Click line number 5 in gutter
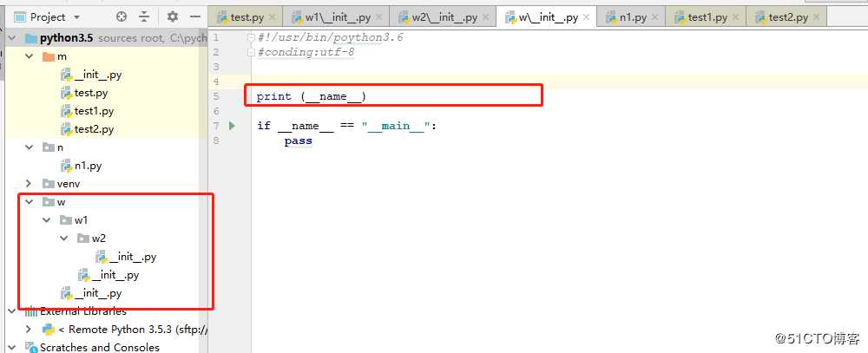This screenshot has height=353, width=868. click(216, 96)
